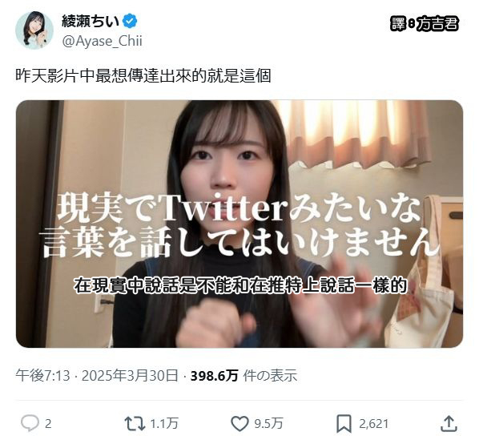
Task: Click the reply speech bubble icon
Action: [x=30, y=423]
